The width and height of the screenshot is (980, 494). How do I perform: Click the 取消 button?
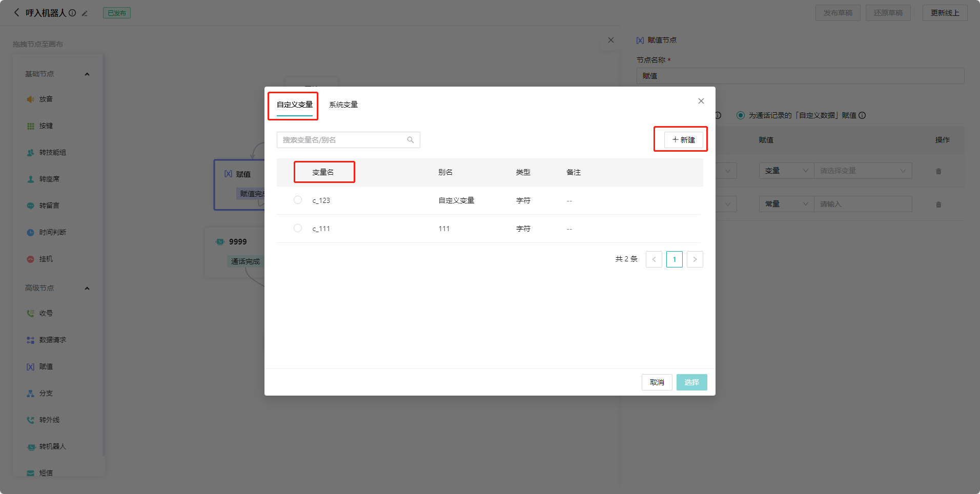tap(657, 382)
